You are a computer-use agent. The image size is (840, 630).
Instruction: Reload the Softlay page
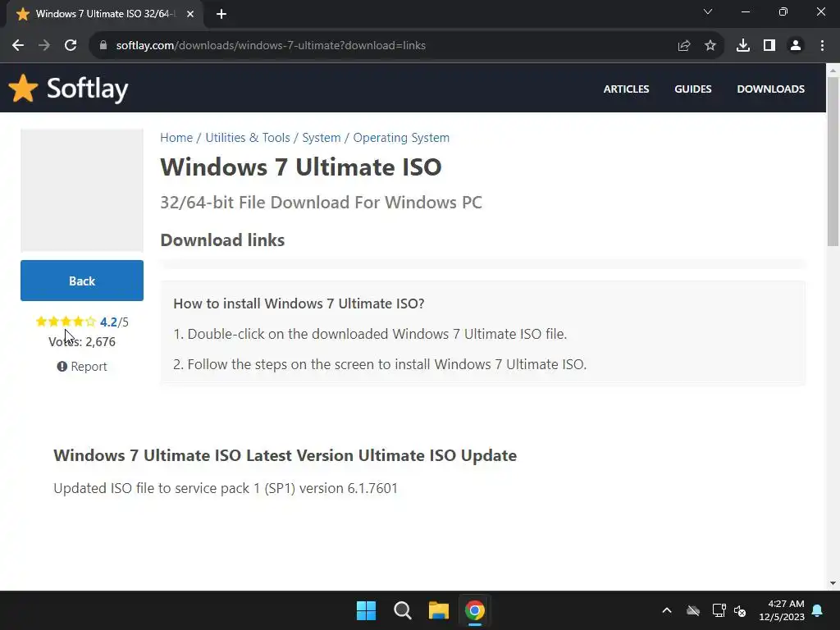click(x=71, y=46)
